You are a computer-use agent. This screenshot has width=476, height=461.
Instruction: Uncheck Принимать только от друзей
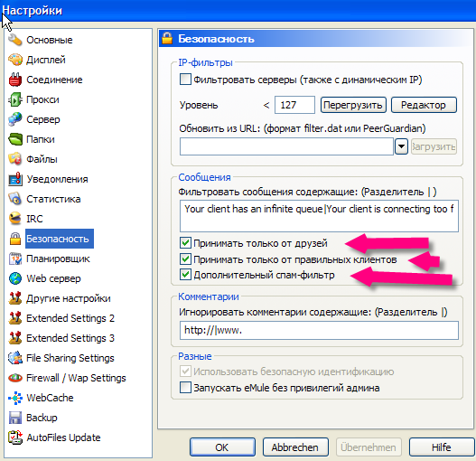coord(185,243)
